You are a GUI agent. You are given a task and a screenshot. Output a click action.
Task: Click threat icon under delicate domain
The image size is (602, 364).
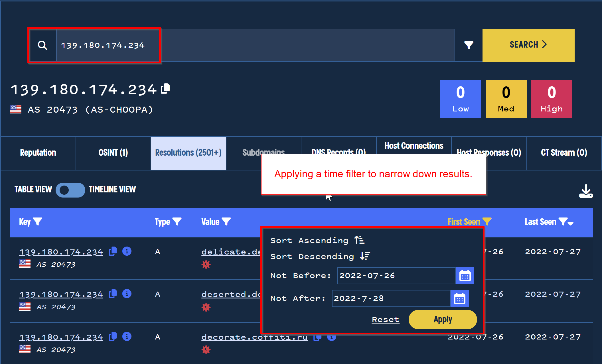click(206, 265)
